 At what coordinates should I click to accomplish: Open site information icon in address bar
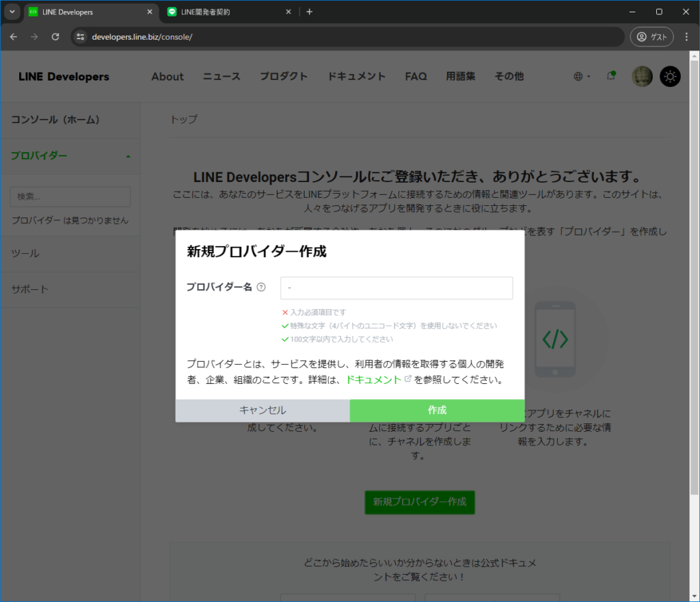[81, 37]
